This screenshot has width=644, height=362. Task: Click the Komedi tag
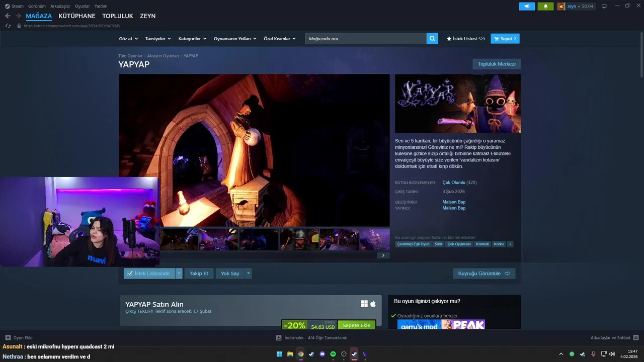pyautogui.click(x=482, y=244)
